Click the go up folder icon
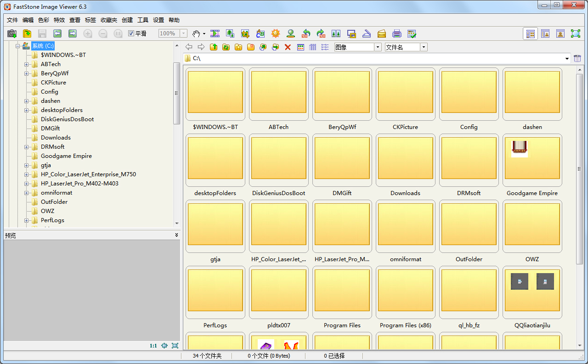This screenshot has height=364, width=588. pyautogui.click(x=214, y=47)
